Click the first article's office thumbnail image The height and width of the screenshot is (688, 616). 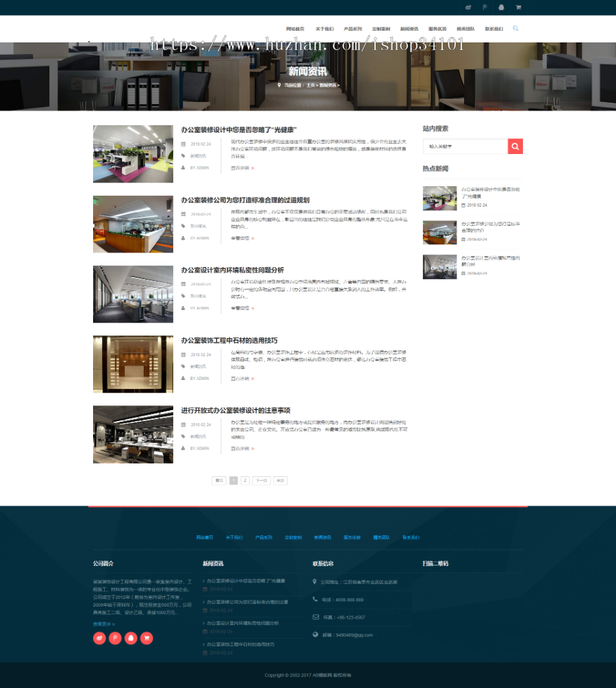pos(133,153)
